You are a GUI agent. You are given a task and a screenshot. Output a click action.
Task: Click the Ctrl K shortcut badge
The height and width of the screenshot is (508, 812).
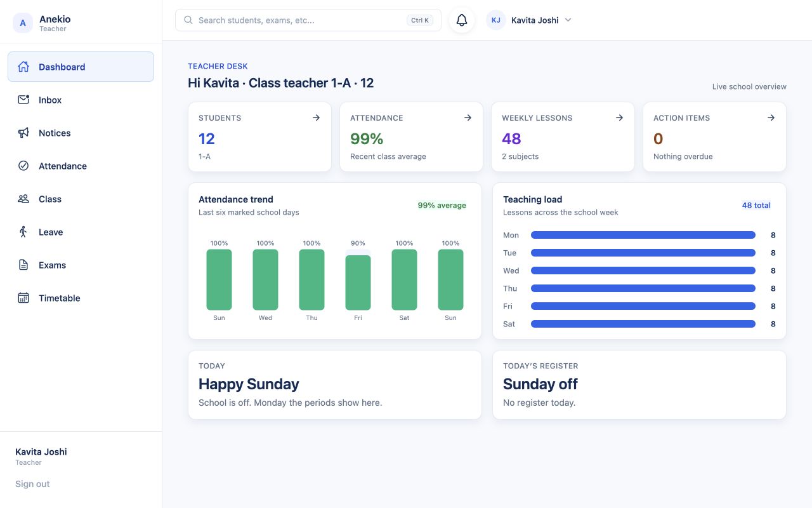[420, 20]
